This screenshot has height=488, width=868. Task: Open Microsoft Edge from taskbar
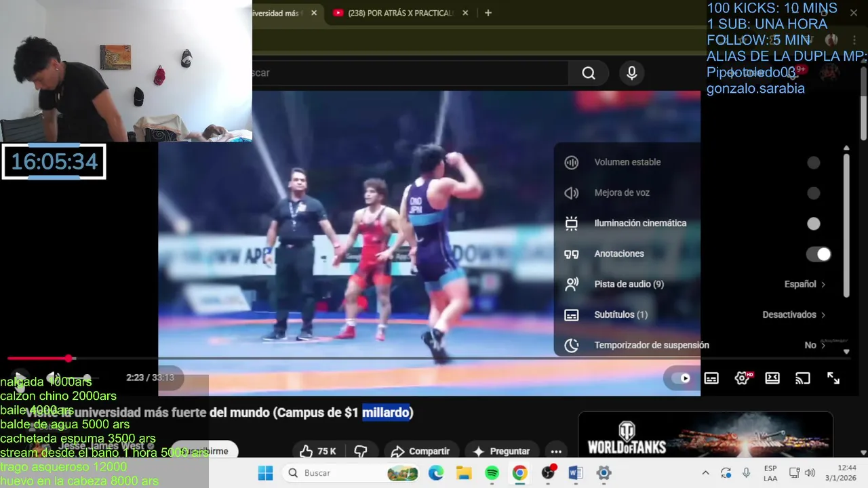435,472
